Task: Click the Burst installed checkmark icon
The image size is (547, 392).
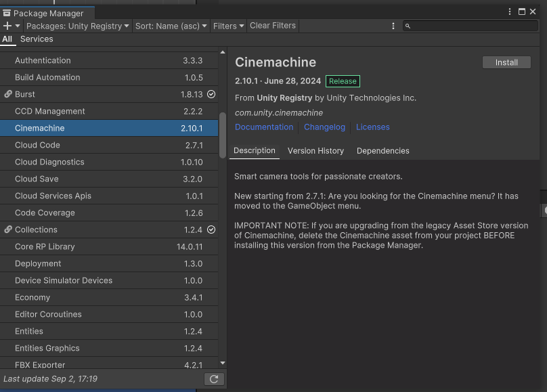Action: pyautogui.click(x=211, y=94)
